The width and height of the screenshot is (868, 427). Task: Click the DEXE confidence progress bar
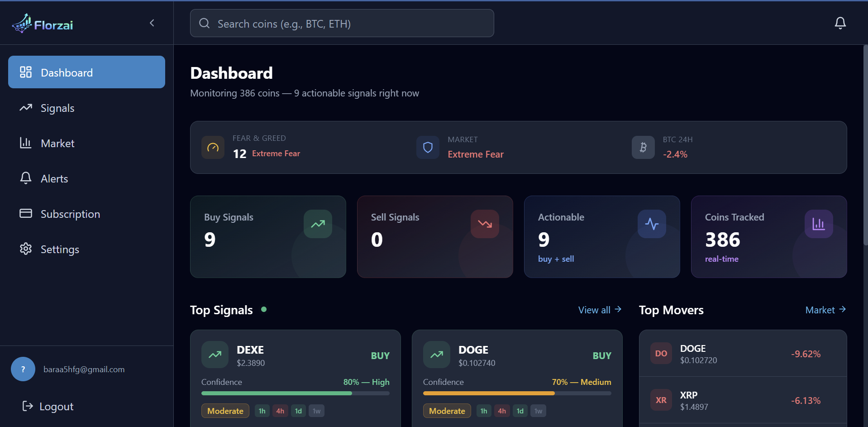tap(295, 393)
